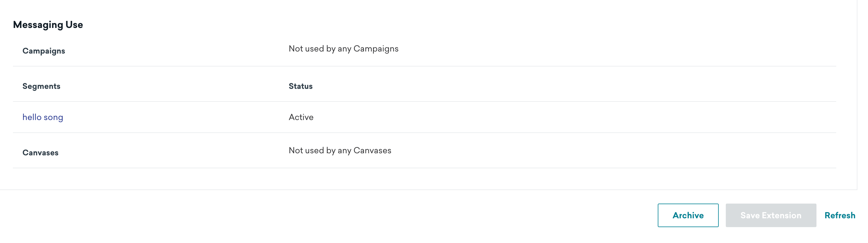Select the Messaging Use section heading
The width and height of the screenshot is (868, 243).
48,25
